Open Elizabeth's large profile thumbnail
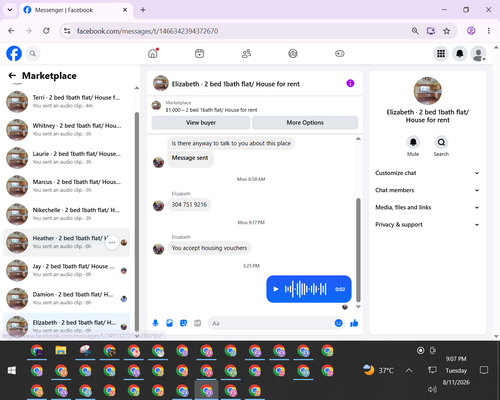The width and height of the screenshot is (500, 400). (427, 91)
